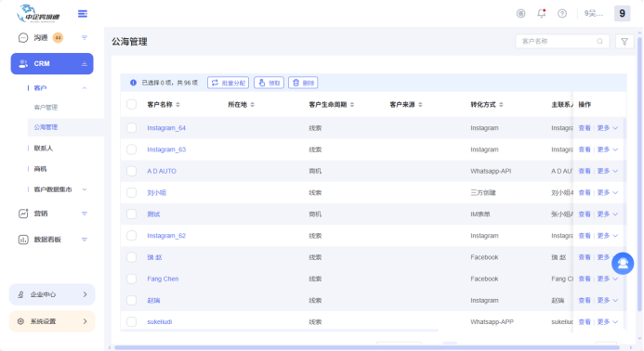Open the filter funnel icon
This screenshot has width=644, height=351.
click(624, 42)
